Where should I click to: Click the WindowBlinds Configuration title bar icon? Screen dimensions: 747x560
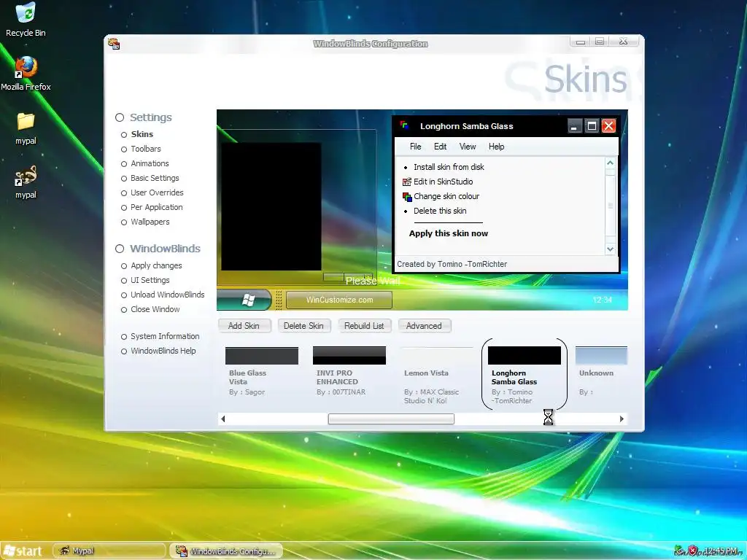point(114,44)
